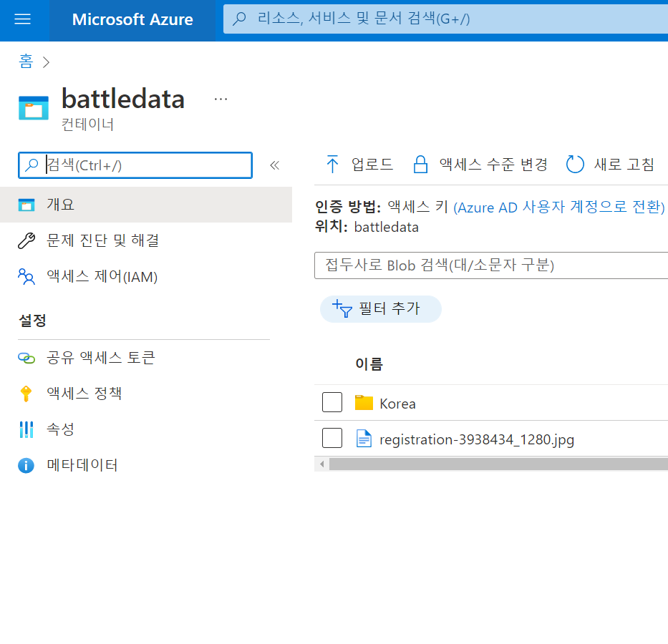Click the sidebar search magnifier icon
Screen dimensions: 668x644
click(32, 165)
